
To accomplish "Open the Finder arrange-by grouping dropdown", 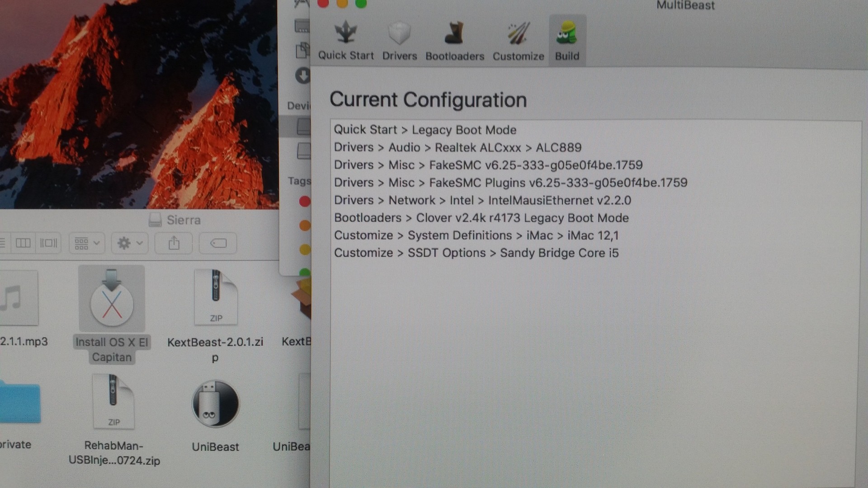I will click(x=87, y=244).
